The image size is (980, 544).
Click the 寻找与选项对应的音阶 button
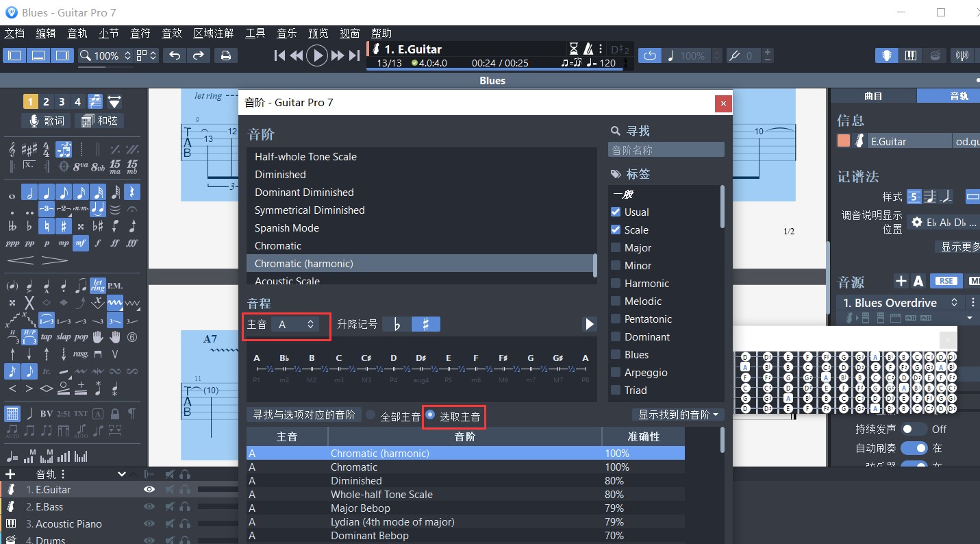pos(304,415)
